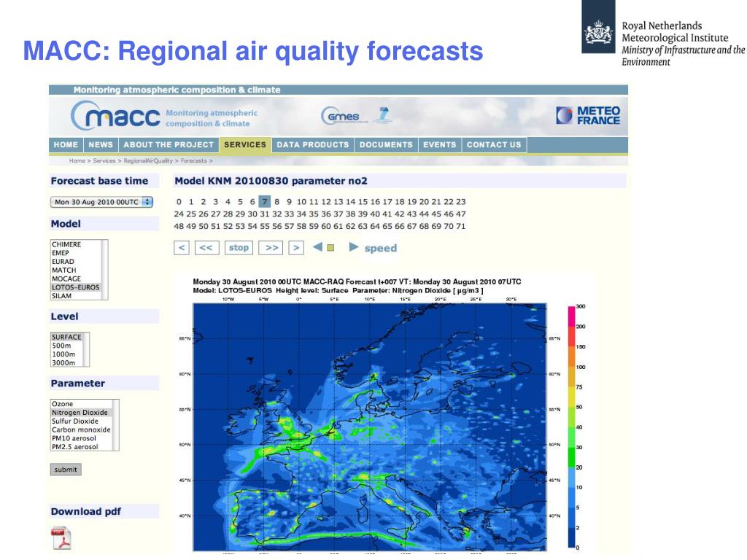Select 1000m in Level list

(67, 354)
